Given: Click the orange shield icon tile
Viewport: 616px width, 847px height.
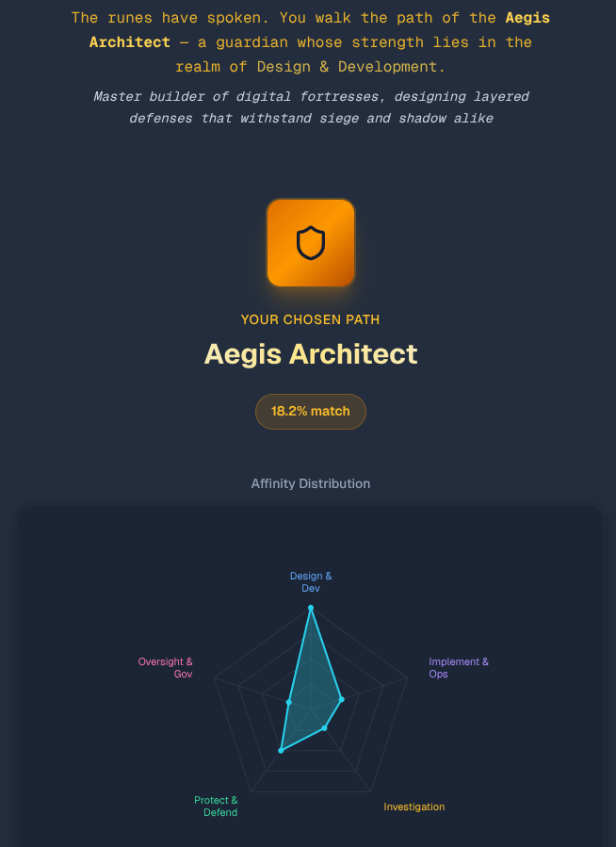Looking at the screenshot, I should (310, 242).
